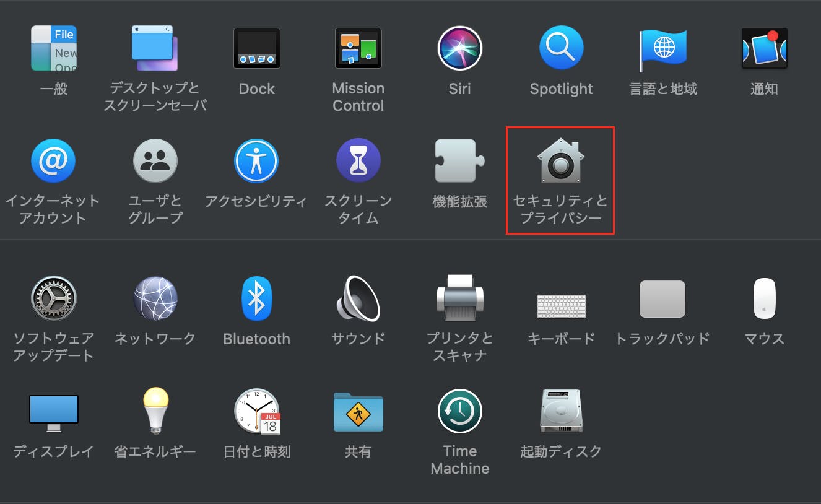The image size is (821, 504).
Task: Click the 'Spotlight' text label
Action: coord(562,89)
